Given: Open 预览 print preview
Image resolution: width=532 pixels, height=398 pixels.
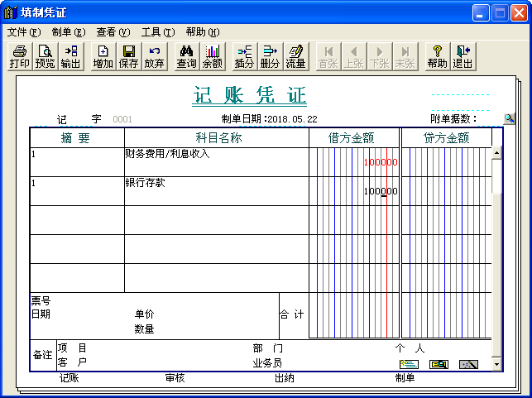Looking at the screenshot, I should pyautogui.click(x=46, y=56).
